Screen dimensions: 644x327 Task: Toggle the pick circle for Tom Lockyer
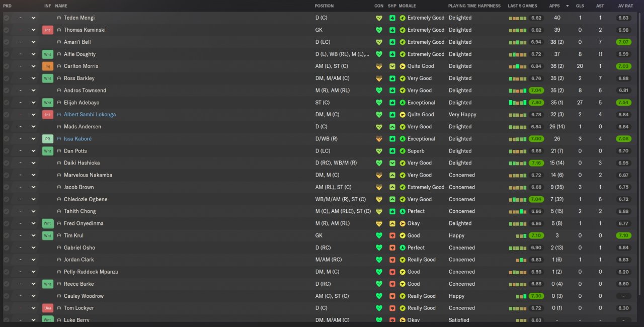[6, 307]
